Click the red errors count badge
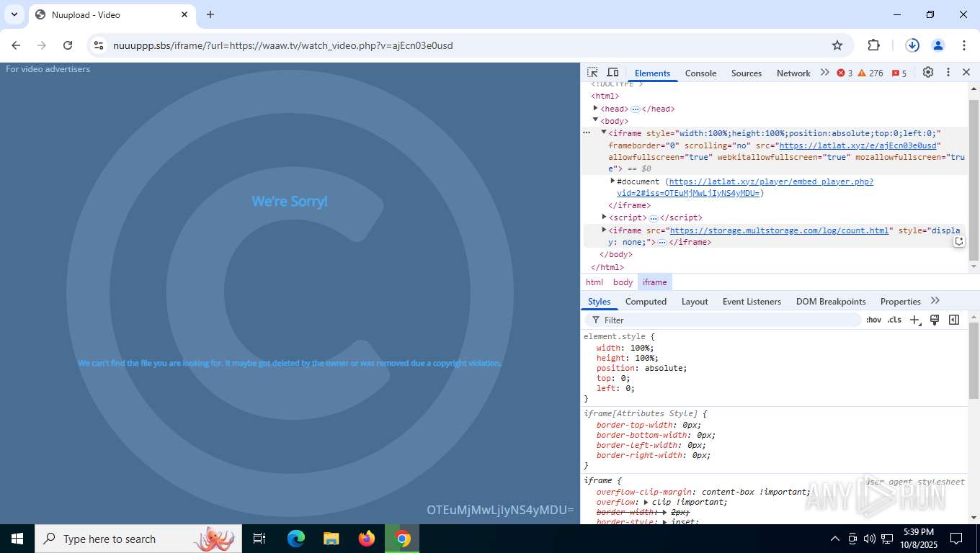Image resolution: width=980 pixels, height=553 pixels. (845, 73)
